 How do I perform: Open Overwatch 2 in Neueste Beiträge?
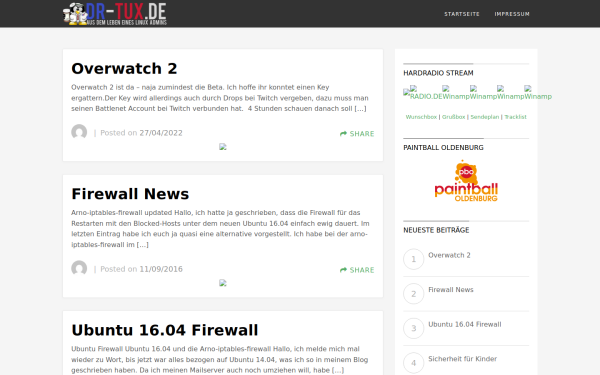[449, 255]
